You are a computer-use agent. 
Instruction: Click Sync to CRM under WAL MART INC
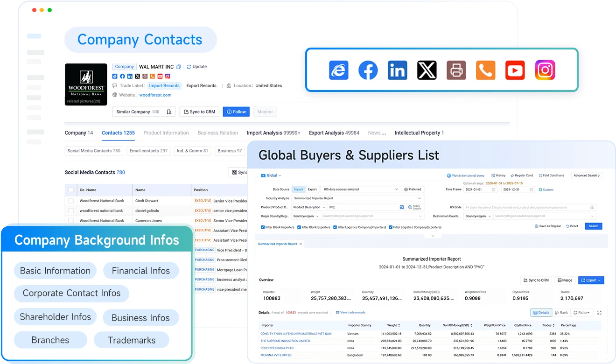199,112
